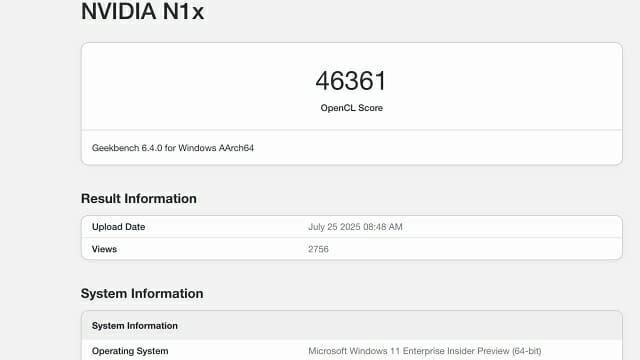Click the System Information table header

[x=352, y=325]
